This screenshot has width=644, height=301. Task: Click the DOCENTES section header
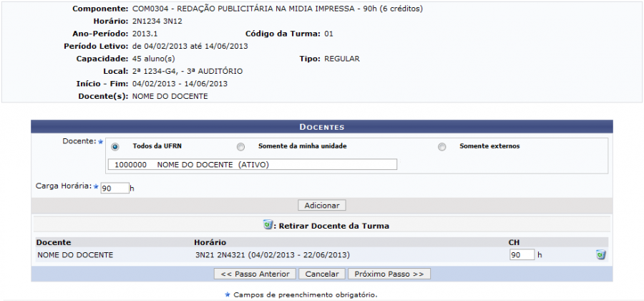coord(322,127)
